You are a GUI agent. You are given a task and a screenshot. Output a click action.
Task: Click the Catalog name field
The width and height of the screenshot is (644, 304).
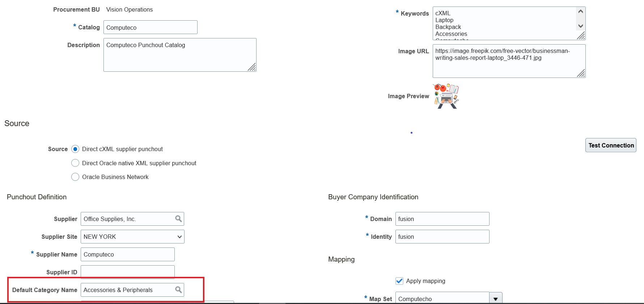click(x=151, y=27)
